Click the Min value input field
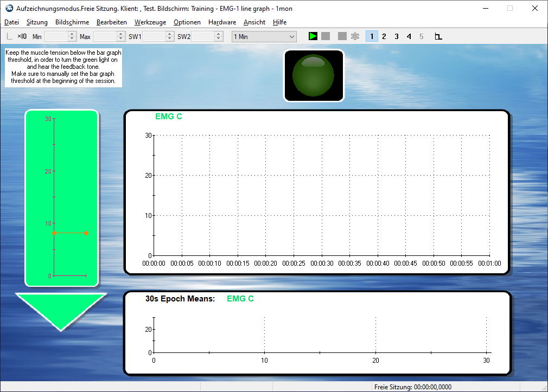Viewport: 548px width, 392px height. tap(56, 37)
